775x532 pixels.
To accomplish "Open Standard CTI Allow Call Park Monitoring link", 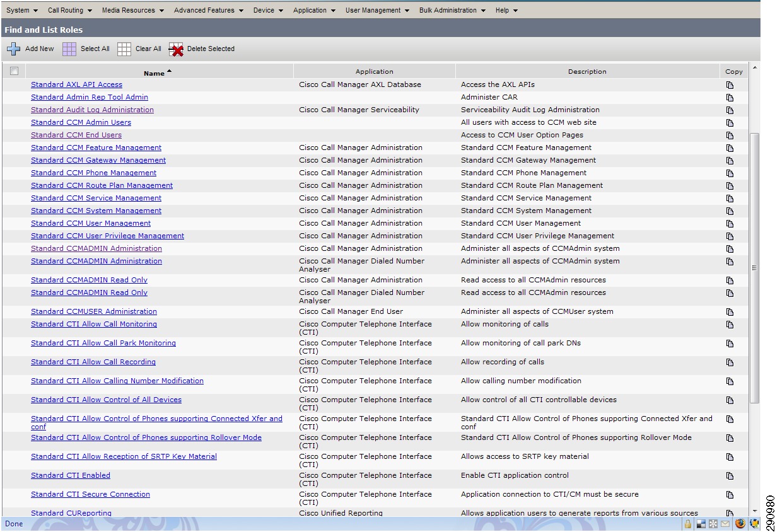I will pos(103,343).
